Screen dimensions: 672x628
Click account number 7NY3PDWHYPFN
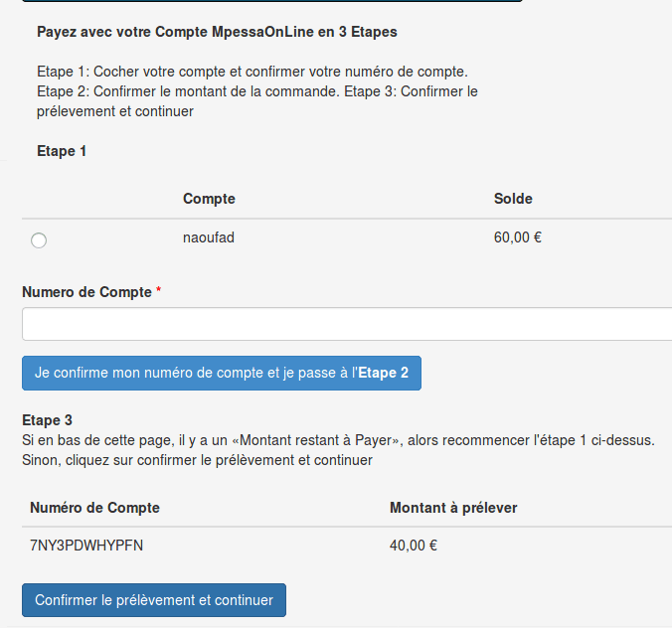(86, 546)
